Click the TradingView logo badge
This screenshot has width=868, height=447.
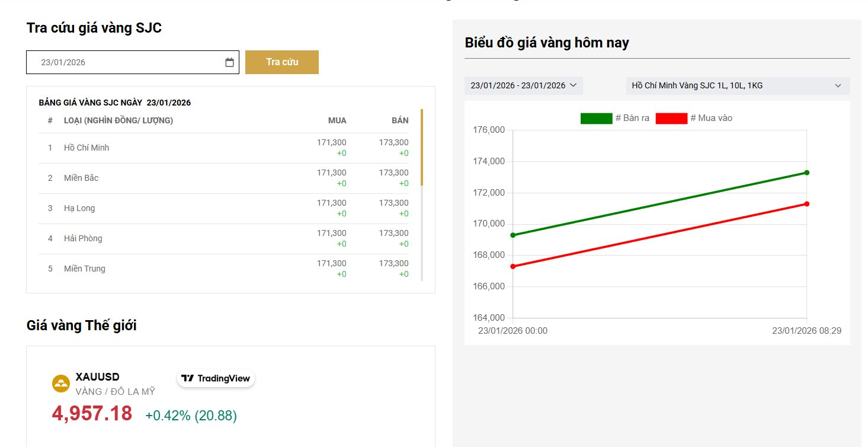click(216, 378)
